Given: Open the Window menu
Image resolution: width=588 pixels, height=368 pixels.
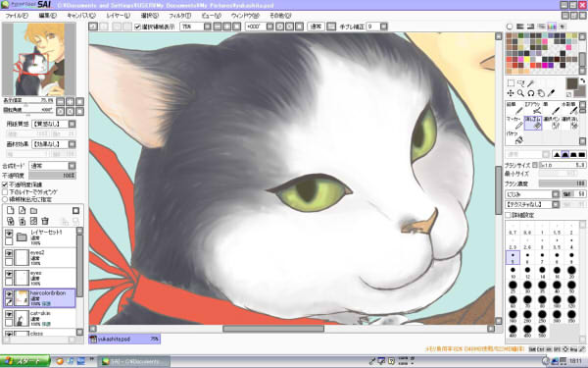Looking at the screenshot, I should [245, 16].
